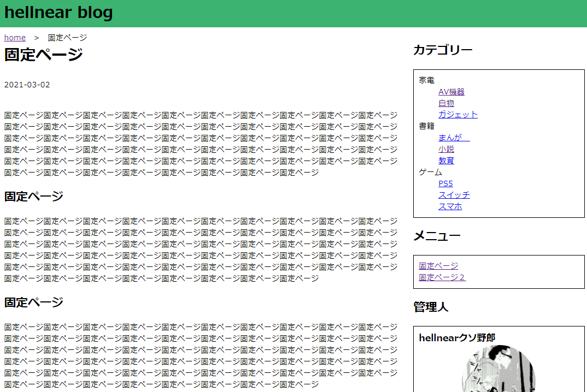The height and width of the screenshot is (392, 587).
Task: Click the hellnear blog site title
Action: pos(58,13)
